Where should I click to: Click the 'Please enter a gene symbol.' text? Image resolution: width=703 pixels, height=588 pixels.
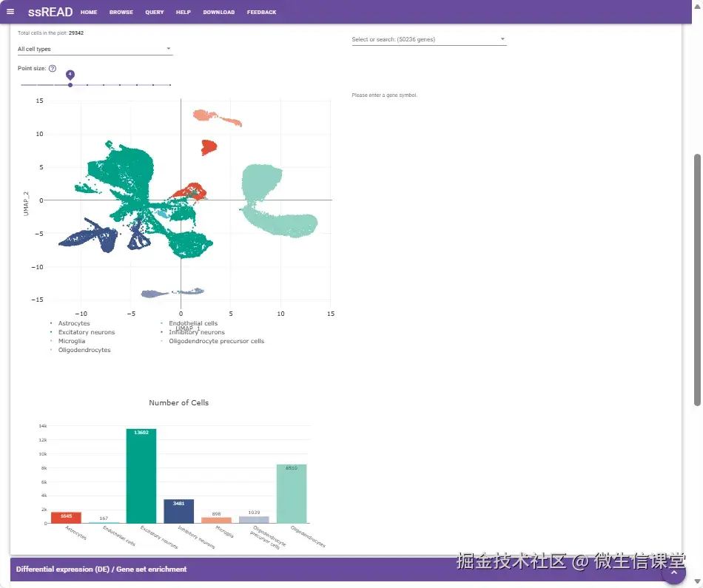(384, 95)
